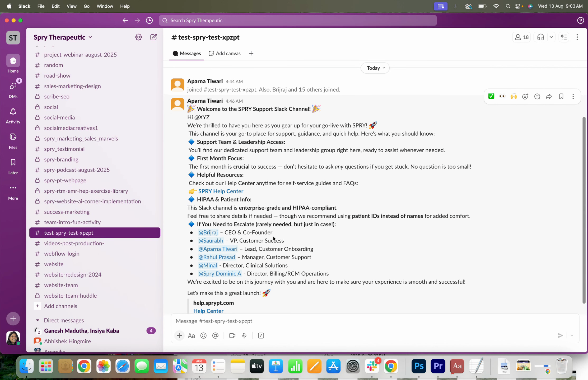Collapse the Direct messages section
This screenshot has width=588, height=380.
coord(38,320)
